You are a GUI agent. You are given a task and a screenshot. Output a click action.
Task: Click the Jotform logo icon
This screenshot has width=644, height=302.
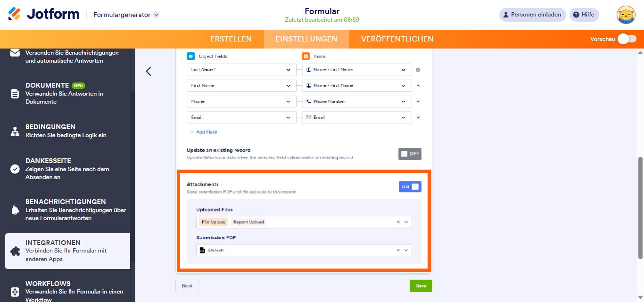tap(15, 14)
